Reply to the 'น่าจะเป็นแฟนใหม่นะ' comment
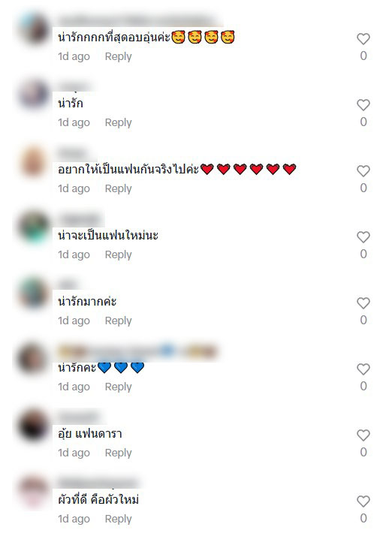 click(x=118, y=254)
